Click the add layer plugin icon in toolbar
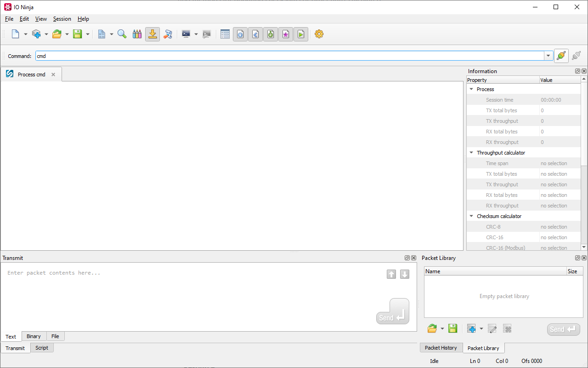The image size is (588, 368). coord(36,34)
